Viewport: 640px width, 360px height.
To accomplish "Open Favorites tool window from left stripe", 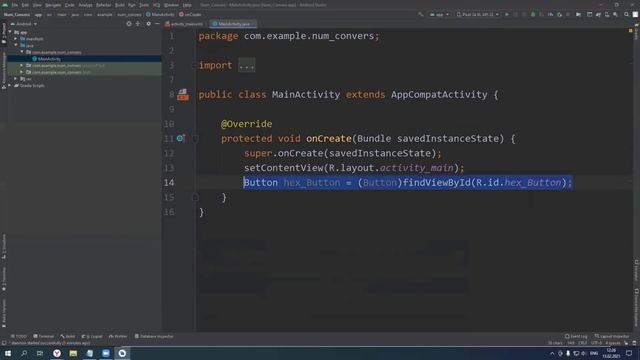I will click(4, 279).
